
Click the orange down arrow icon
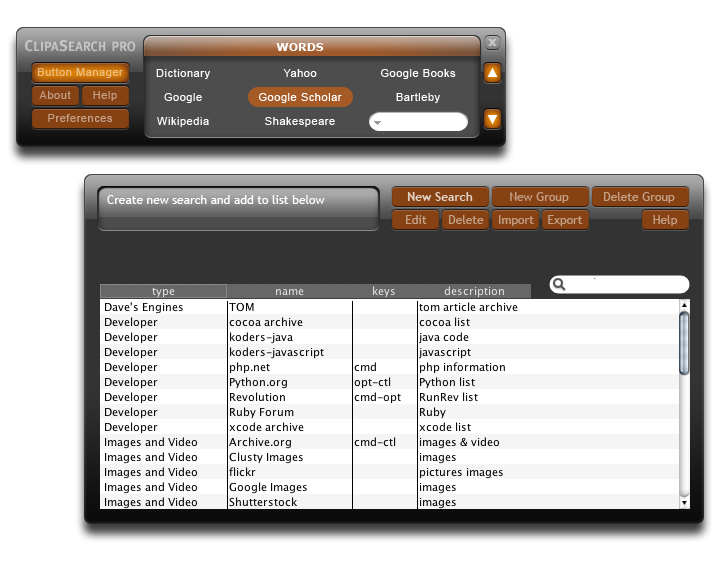pyautogui.click(x=492, y=119)
